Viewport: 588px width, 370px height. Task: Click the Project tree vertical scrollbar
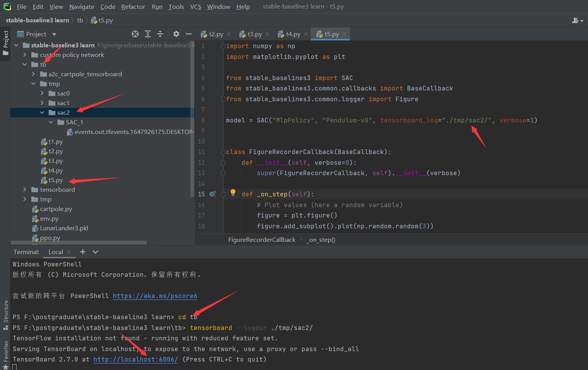[x=192, y=119]
